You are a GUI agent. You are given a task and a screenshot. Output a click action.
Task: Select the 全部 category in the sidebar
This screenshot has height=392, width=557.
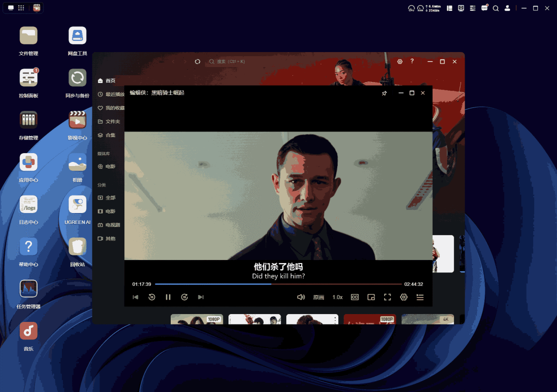click(x=107, y=198)
